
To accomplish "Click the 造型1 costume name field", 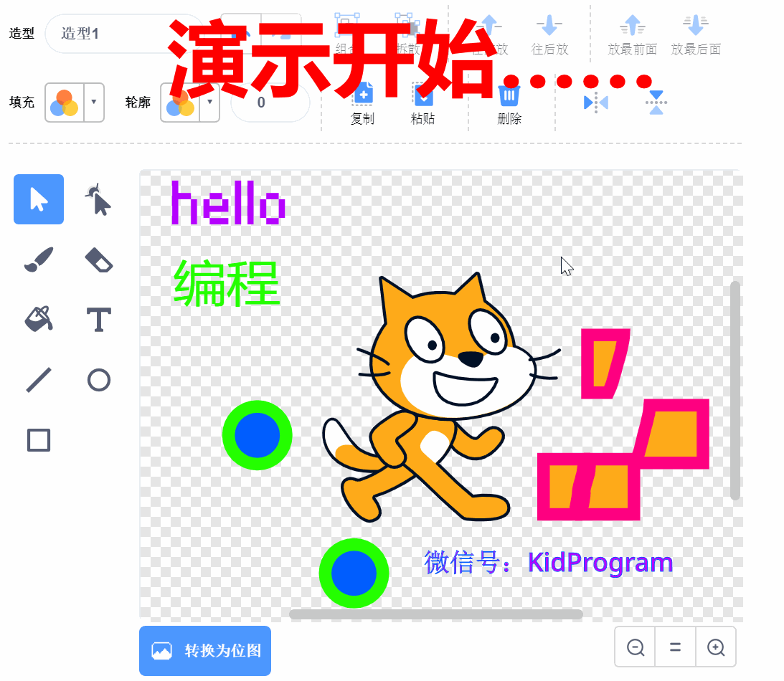I will [x=125, y=34].
